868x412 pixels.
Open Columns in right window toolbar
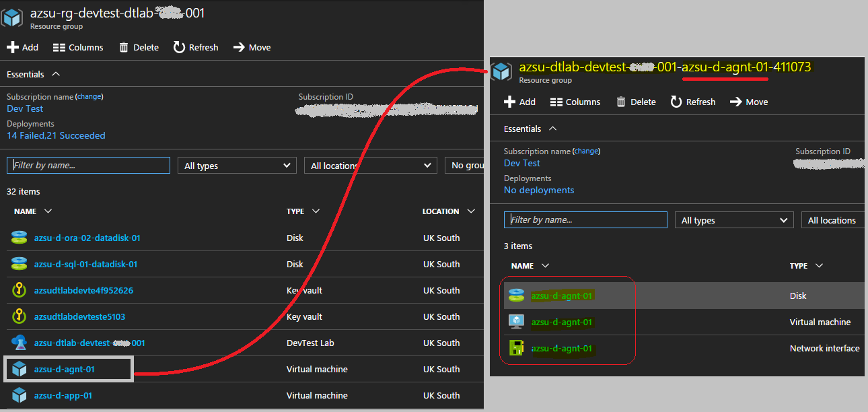point(575,102)
